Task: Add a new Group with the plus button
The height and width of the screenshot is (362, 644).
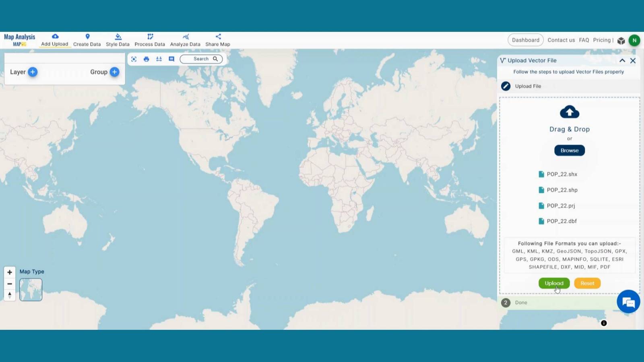Action: tap(114, 72)
